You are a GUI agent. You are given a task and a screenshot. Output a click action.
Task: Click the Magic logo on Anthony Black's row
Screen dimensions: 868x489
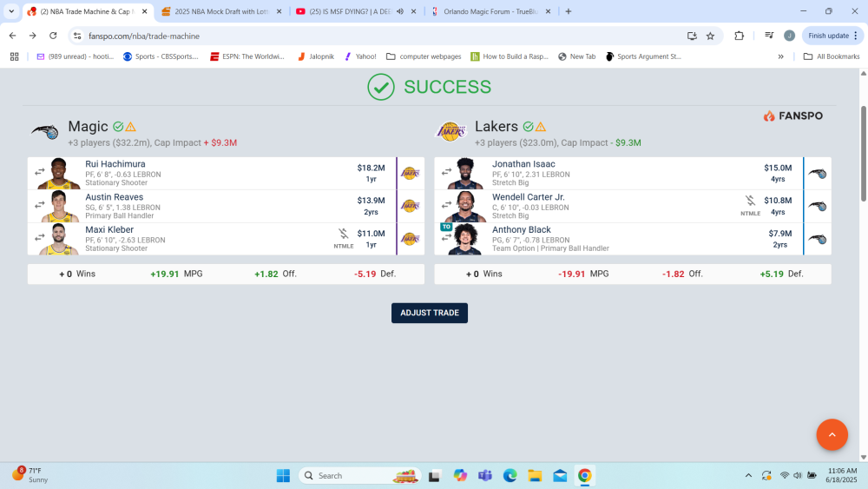817,239
